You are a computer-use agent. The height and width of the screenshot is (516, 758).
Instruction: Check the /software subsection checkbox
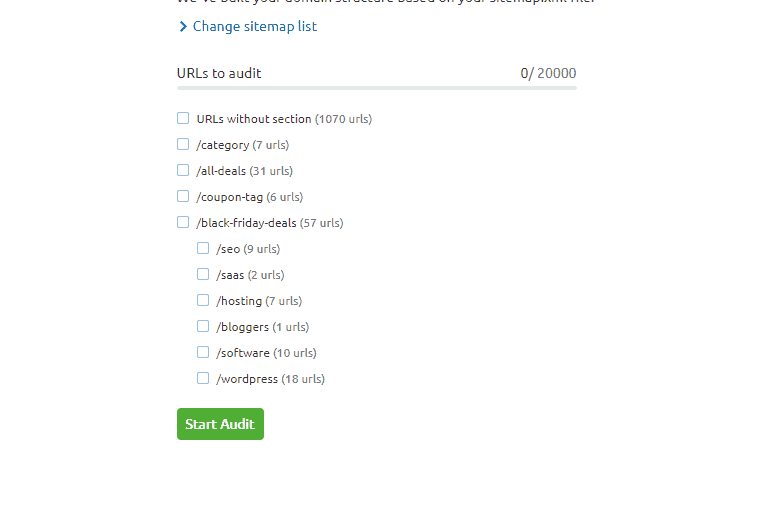pos(203,352)
